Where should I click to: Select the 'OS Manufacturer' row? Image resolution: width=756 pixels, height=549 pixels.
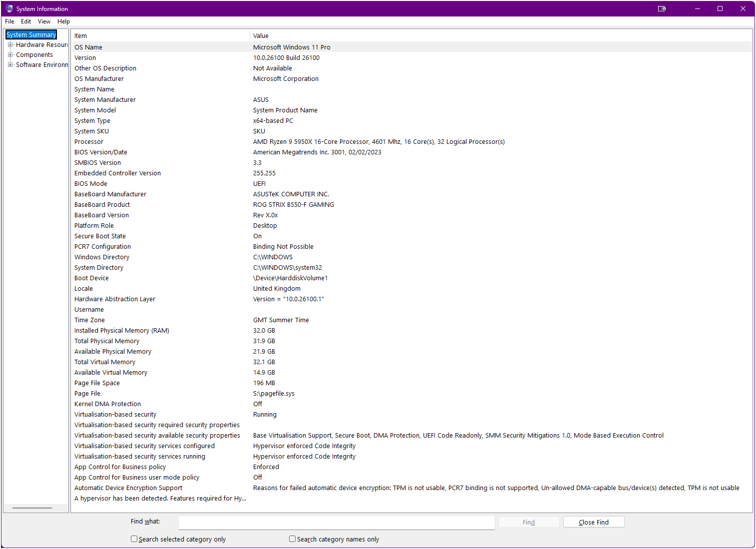pos(411,78)
